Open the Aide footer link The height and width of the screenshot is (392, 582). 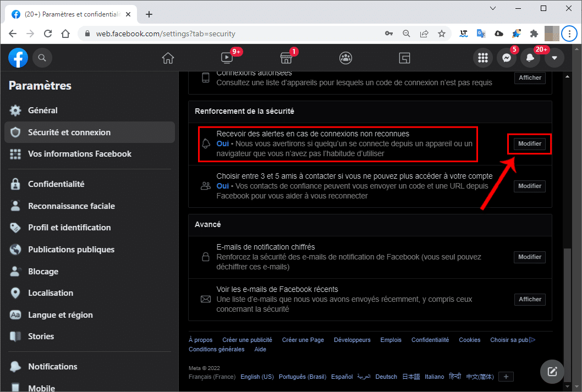[x=260, y=349]
